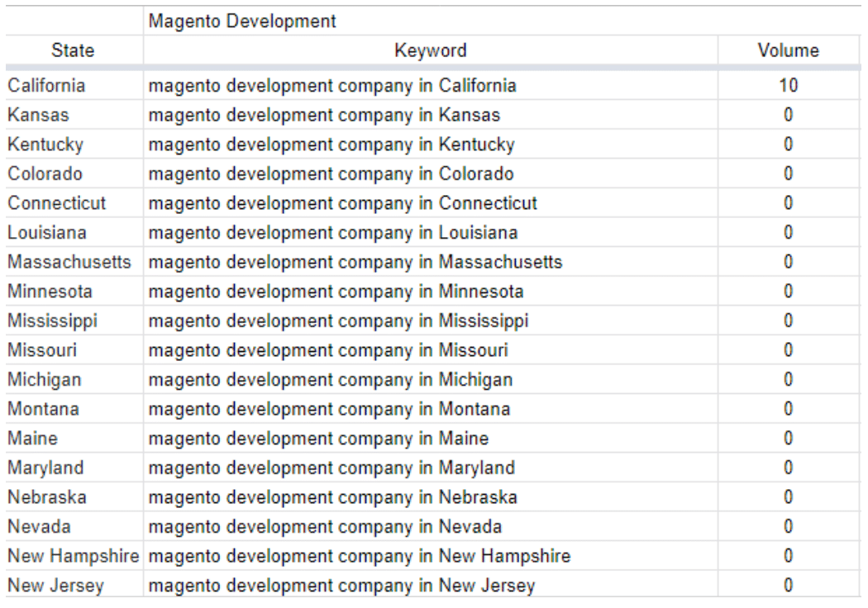
Task: Select the 'Nevada' state cell
Action: tap(74, 526)
